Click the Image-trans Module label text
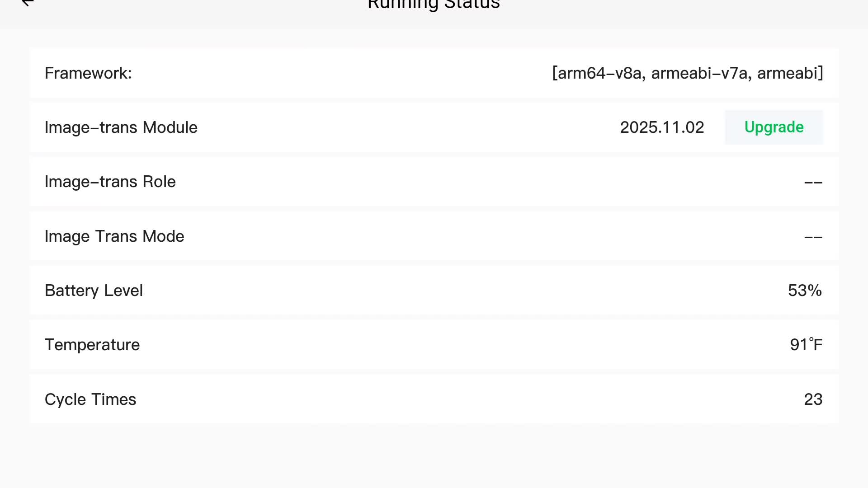 click(121, 127)
